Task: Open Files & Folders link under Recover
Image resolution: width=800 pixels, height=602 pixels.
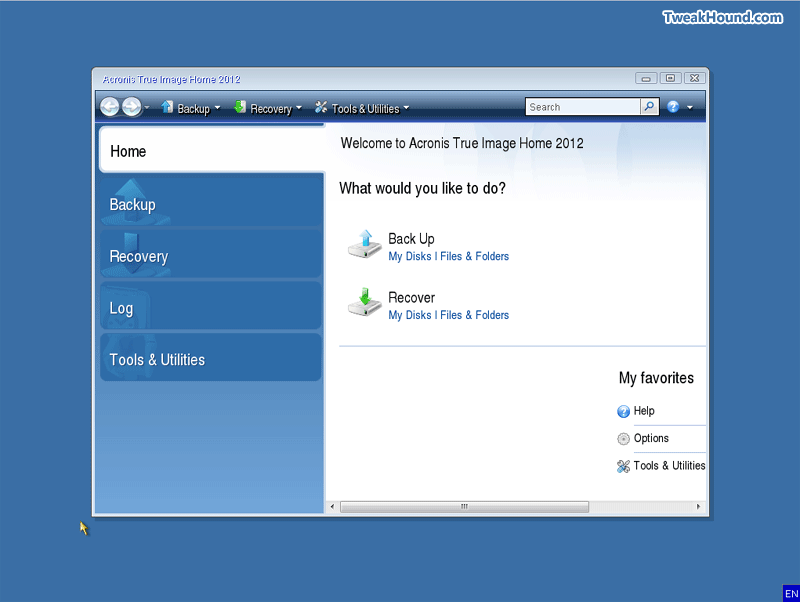Action: [x=474, y=315]
